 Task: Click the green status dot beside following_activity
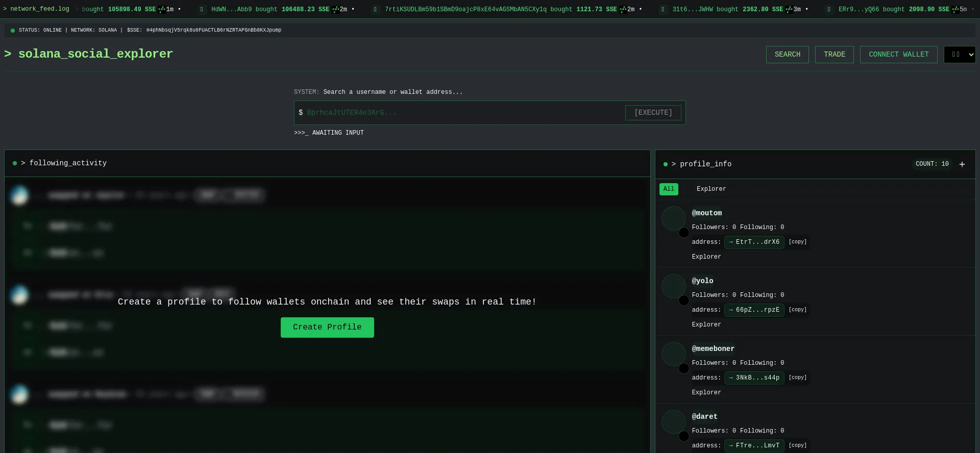click(x=15, y=163)
